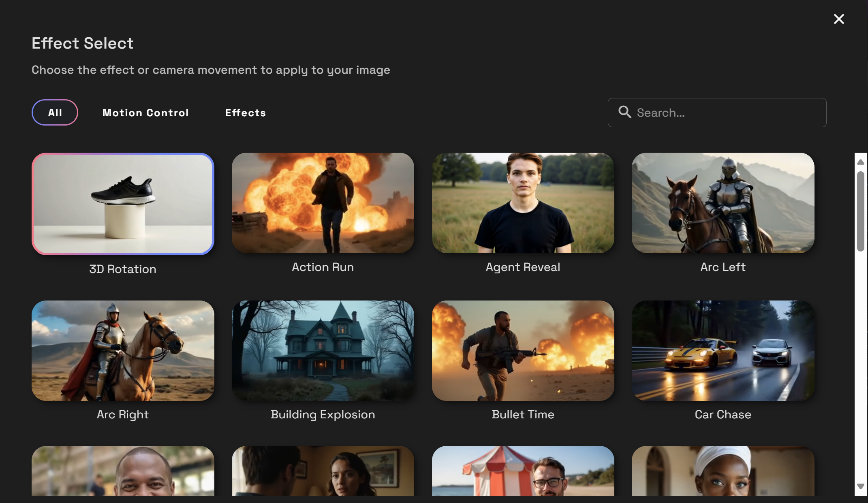Switch to the Effects tab

(x=246, y=113)
